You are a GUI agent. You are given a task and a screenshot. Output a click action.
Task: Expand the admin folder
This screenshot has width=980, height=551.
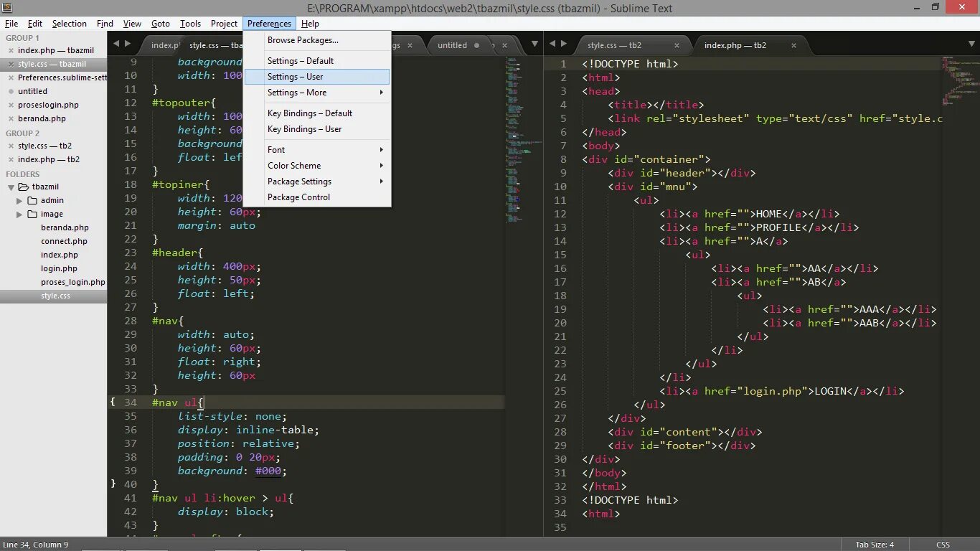[x=19, y=200]
